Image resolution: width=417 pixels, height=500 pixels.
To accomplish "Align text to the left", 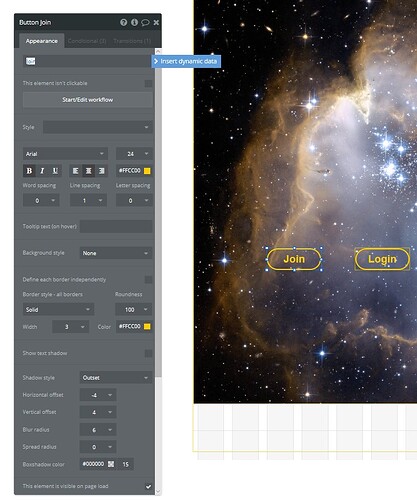I will [75, 171].
